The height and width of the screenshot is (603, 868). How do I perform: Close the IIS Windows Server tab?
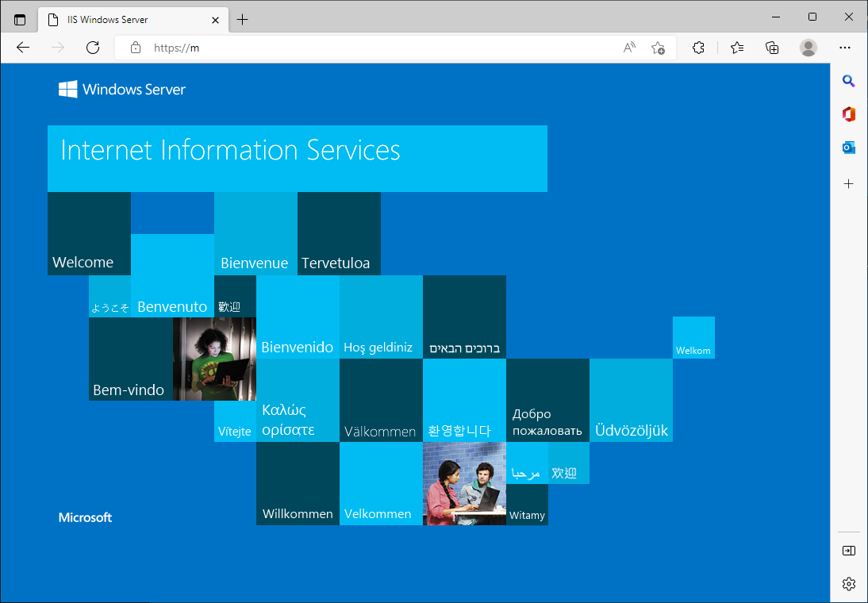pyautogui.click(x=215, y=20)
